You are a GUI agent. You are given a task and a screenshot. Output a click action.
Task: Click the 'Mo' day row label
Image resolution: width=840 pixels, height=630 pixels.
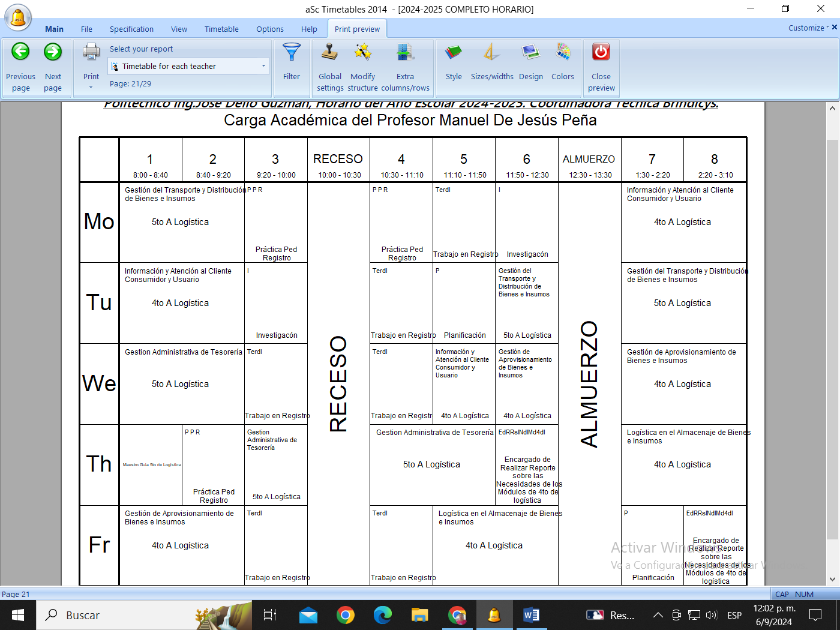pyautogui.click(x=99, y=222)
